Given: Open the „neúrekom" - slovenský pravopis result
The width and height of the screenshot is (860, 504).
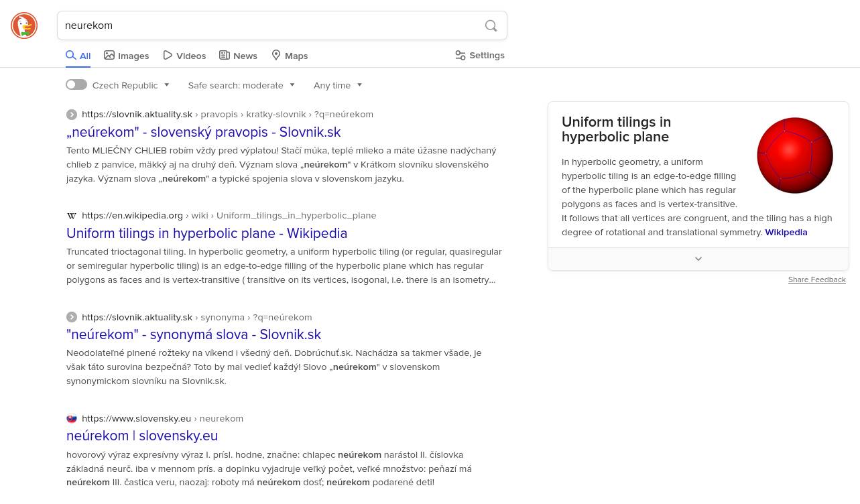Looking at the screenshot, I should 204,132.
